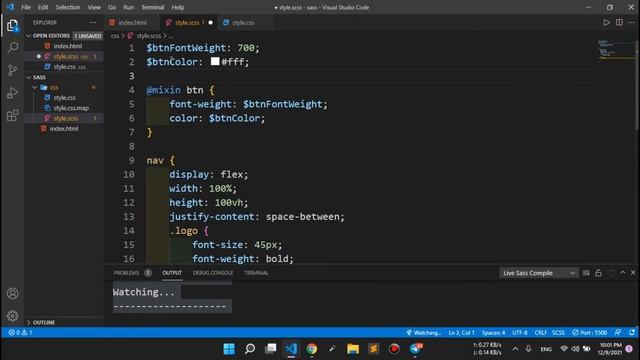Toggle output scroll lock
The height and width of the screenshot is (360, 640).
click(x=598, y=273)
